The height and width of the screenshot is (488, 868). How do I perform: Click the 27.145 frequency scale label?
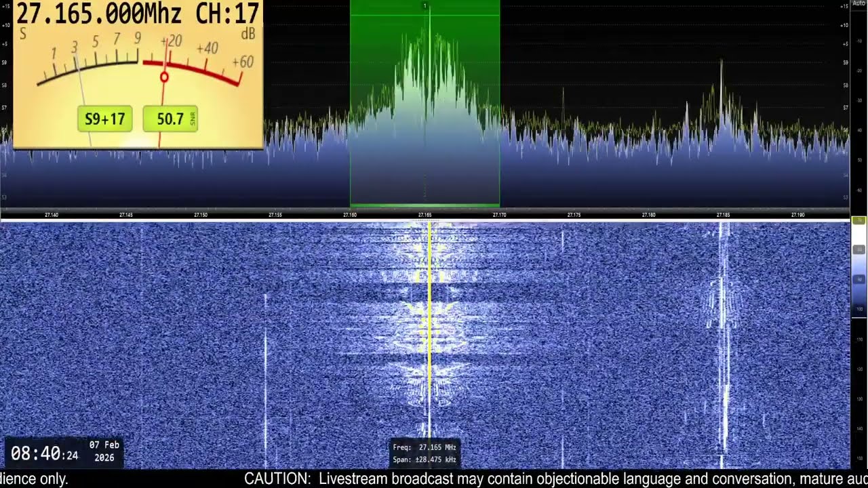coord(126,215)
